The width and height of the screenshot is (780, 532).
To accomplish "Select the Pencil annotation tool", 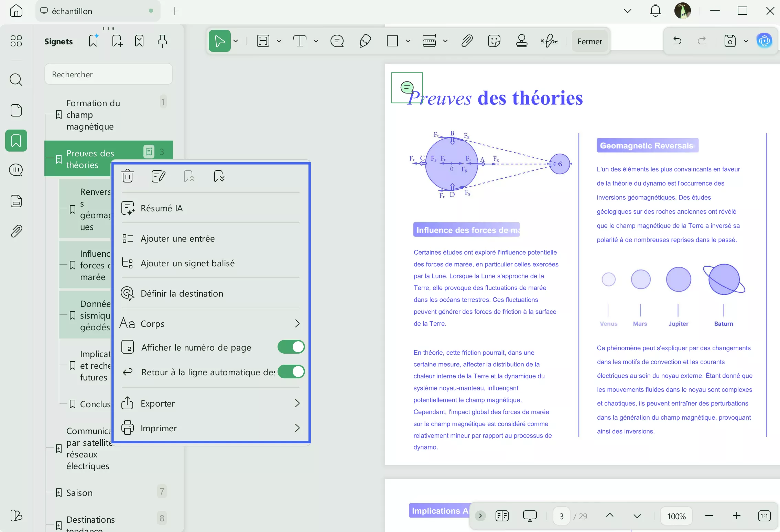I will pyautogui.click(x=365, y=41).
